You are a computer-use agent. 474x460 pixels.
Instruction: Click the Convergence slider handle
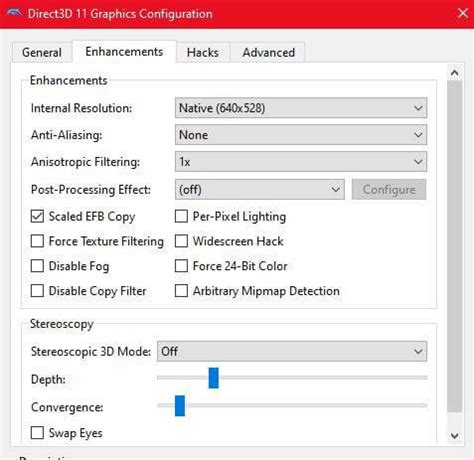(180, 406)
